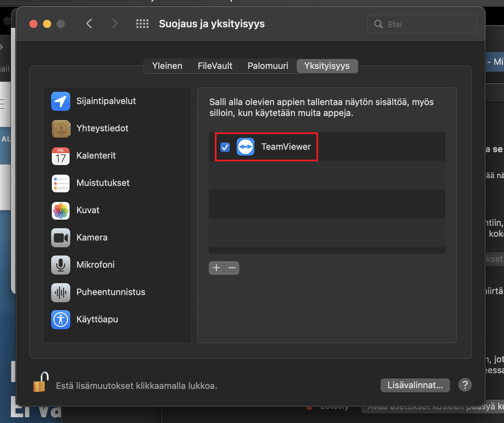Click the Lisävalinnat... button

click(x=415, y=385)
